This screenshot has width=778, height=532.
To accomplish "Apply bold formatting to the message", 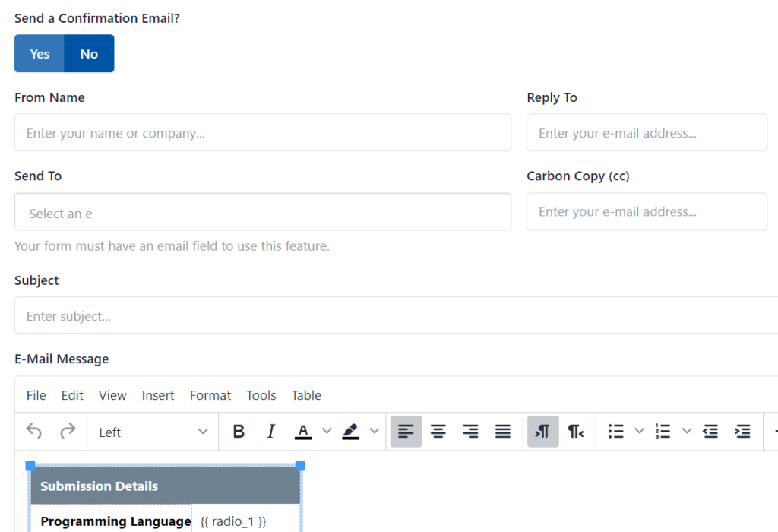I will pos(239,432).
